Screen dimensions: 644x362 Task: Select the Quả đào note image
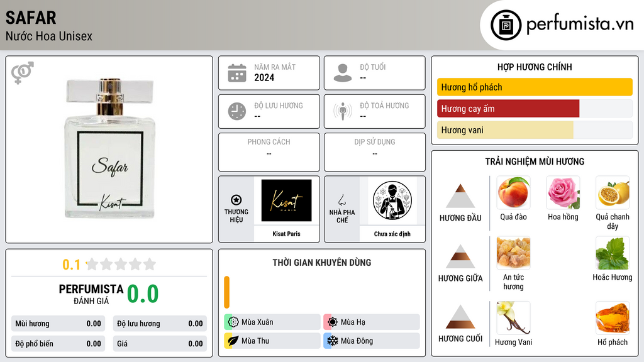point(513,192)
